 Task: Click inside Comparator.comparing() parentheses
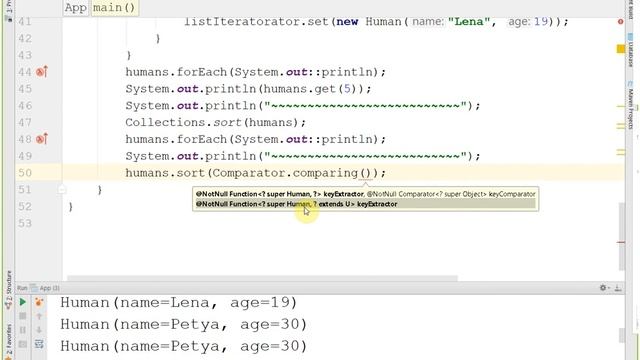[x=365, y=173]
